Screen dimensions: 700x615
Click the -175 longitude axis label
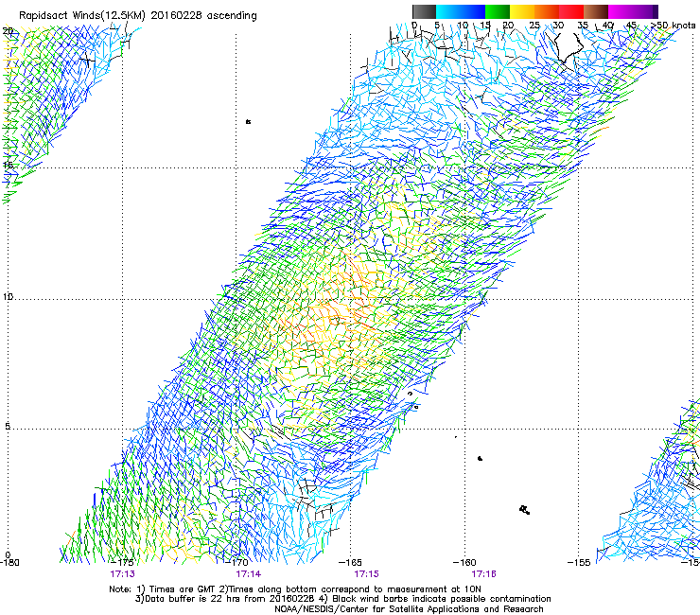(x=122, y=562)
